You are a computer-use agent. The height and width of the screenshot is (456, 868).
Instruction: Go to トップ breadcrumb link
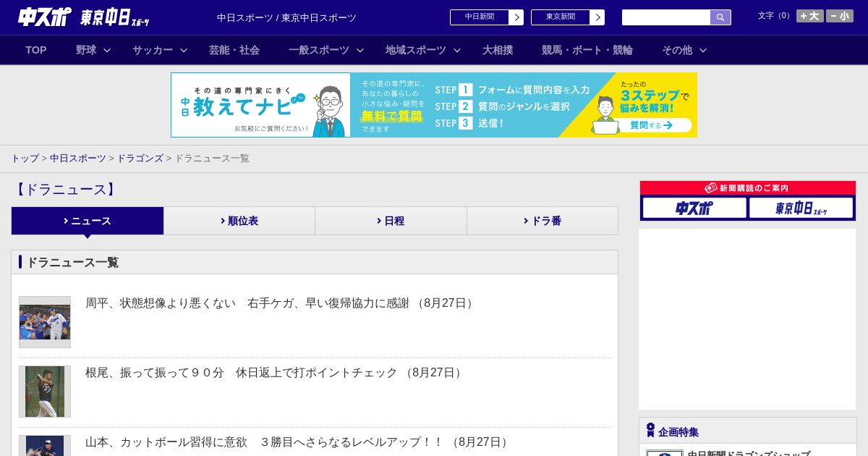click(x=25, y=159)
